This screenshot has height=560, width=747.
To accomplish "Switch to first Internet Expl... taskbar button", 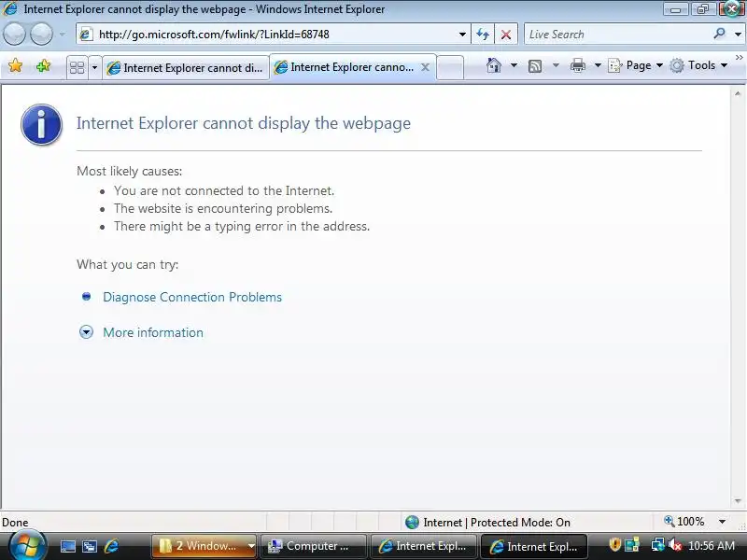I will point(424,546).
